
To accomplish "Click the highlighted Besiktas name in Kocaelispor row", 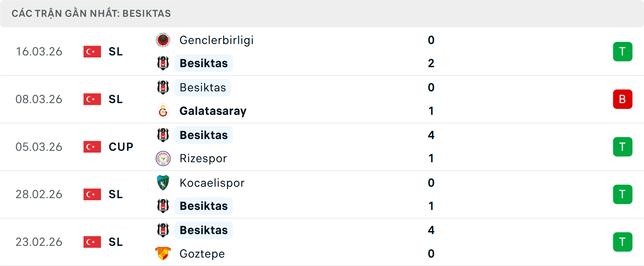I will coord(203,206).
